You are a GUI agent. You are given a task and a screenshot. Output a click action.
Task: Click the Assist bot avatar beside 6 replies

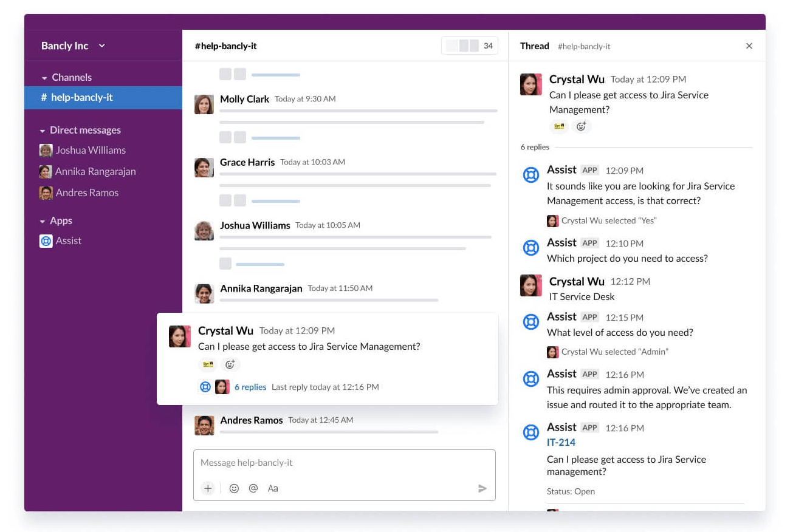pyautogui.click(x=205, y=386)
